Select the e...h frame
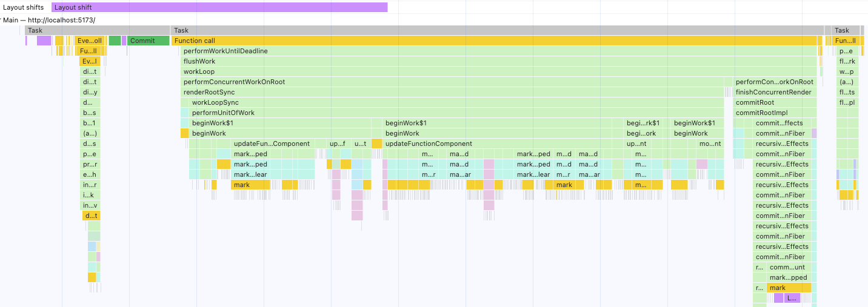 click(x=90, y=174)
